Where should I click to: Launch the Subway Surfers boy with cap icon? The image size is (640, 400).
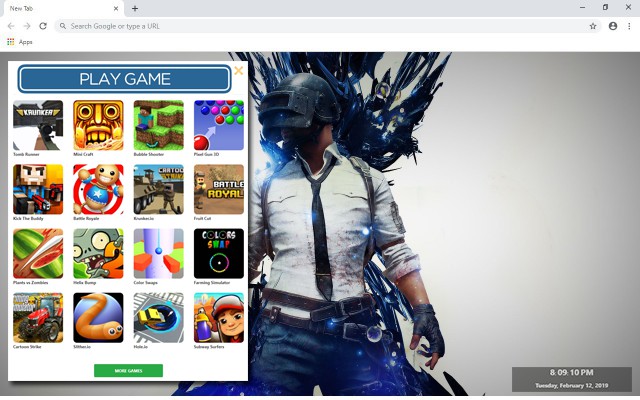pyautogui.click(x=219, y=318)
